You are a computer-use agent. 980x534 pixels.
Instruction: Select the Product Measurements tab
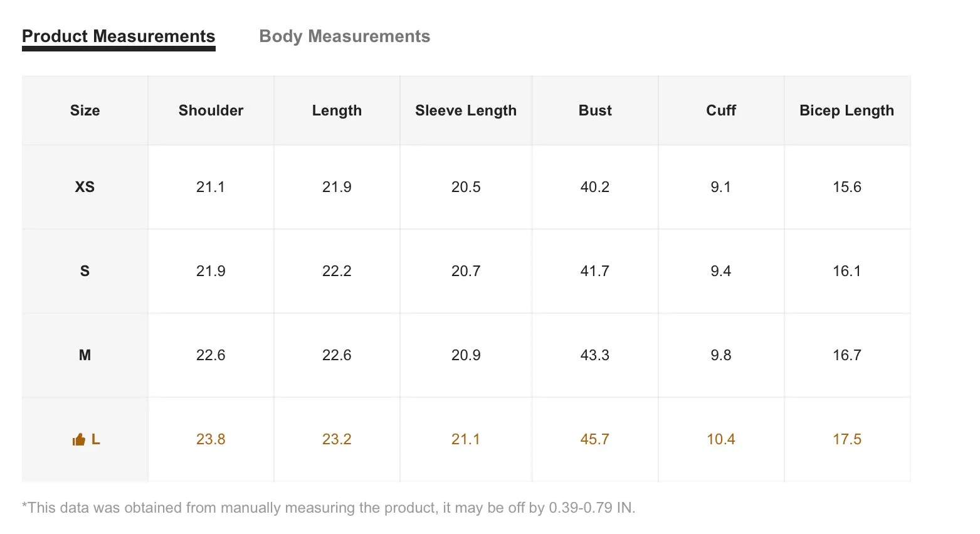[x=119, y=36]
